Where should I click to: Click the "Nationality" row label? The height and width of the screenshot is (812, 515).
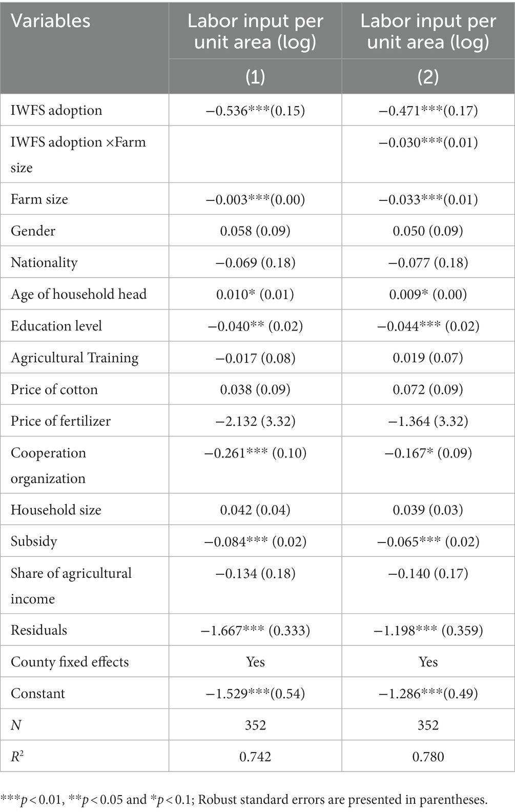(x=44, y=262)
